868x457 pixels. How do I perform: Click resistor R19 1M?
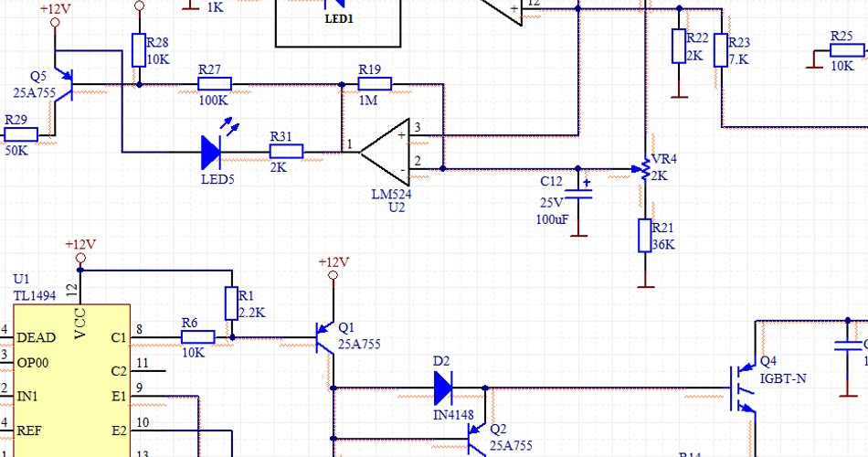tap(375, 84)
